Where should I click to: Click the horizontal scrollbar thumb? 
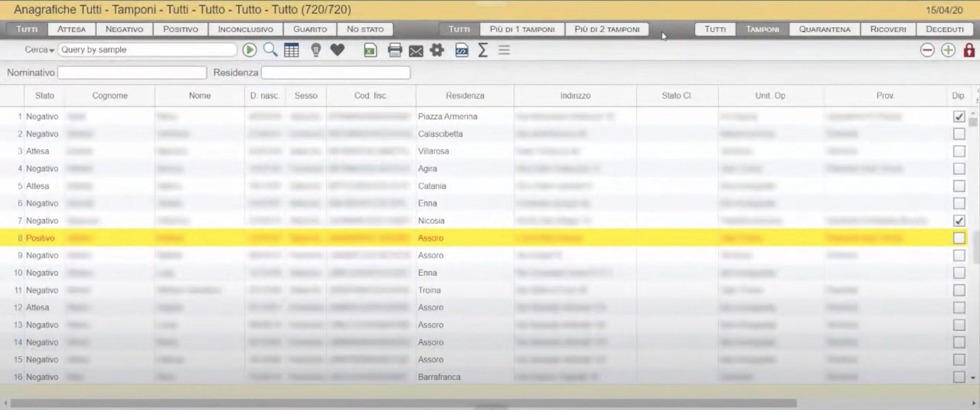click(x=403, y=403)
